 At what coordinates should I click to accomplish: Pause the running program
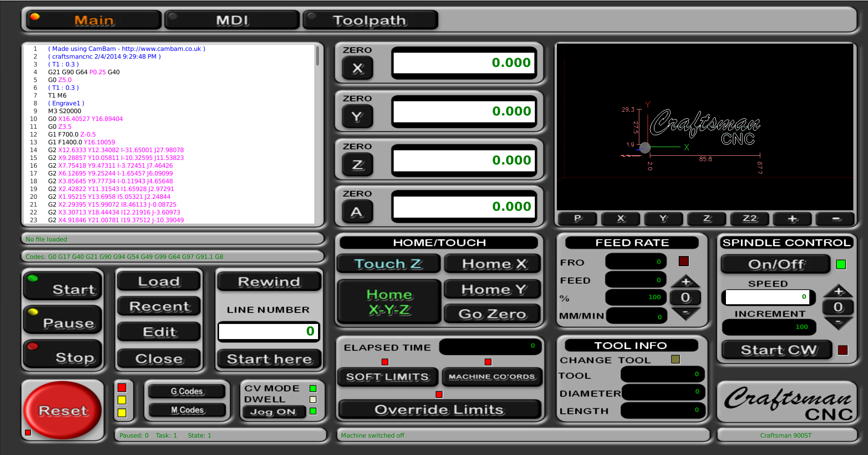pyautogui.click(x=63, y=319)
